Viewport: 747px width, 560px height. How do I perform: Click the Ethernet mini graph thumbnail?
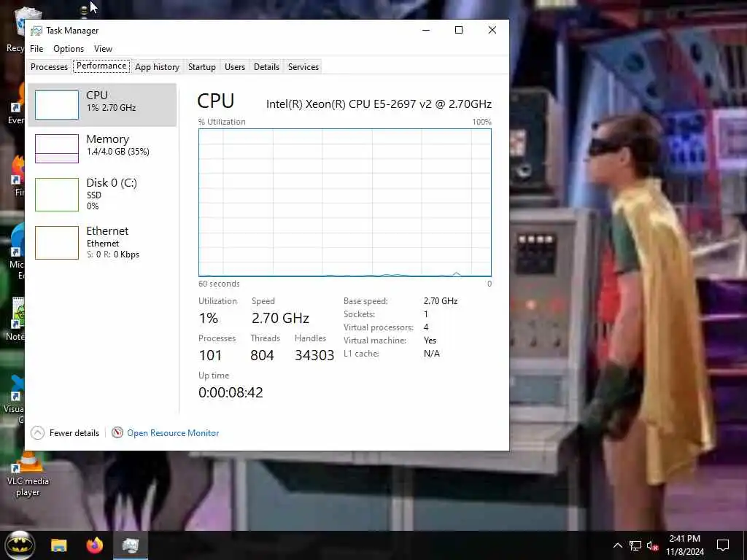coord(57,243)
